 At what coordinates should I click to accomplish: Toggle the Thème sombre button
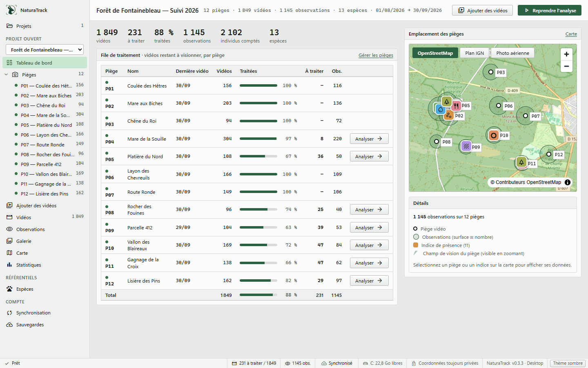pyautogui.click(x=568, y=363)
